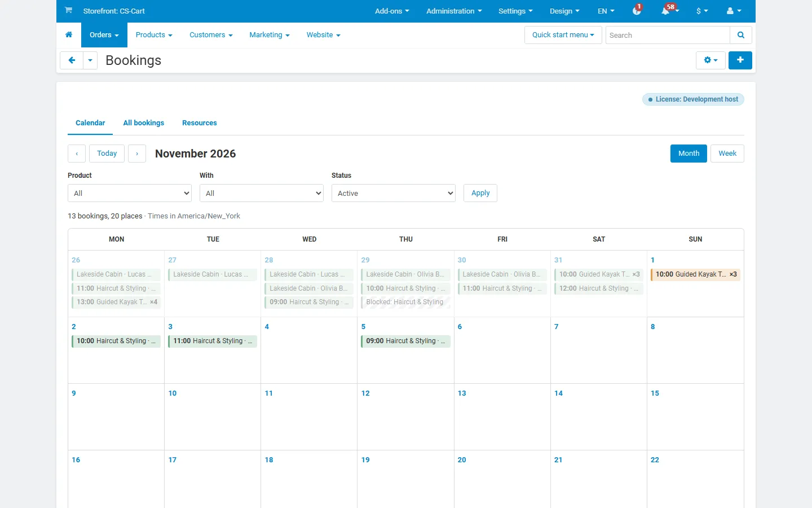Open the Product filter dropdown
This screenshot has width=812, height=508.
130,193
